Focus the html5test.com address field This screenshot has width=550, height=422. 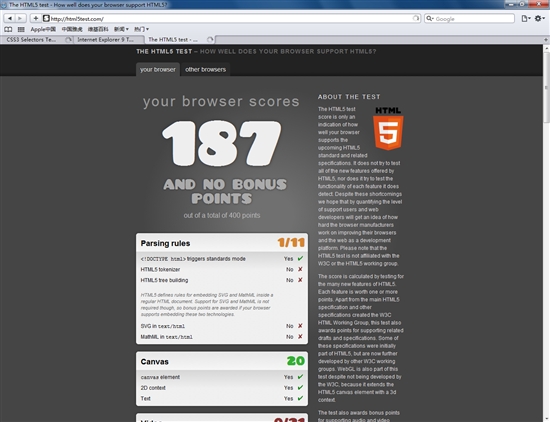(230, 19)
